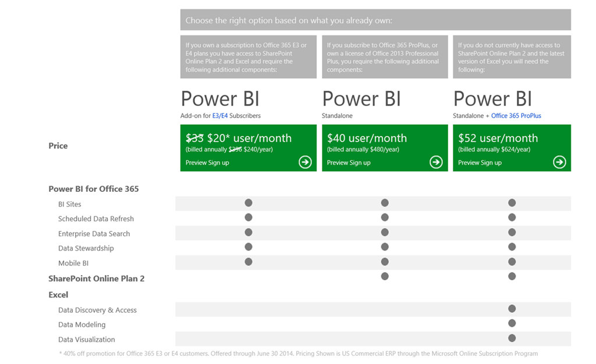Click the Excel section heading

(58, 295)
